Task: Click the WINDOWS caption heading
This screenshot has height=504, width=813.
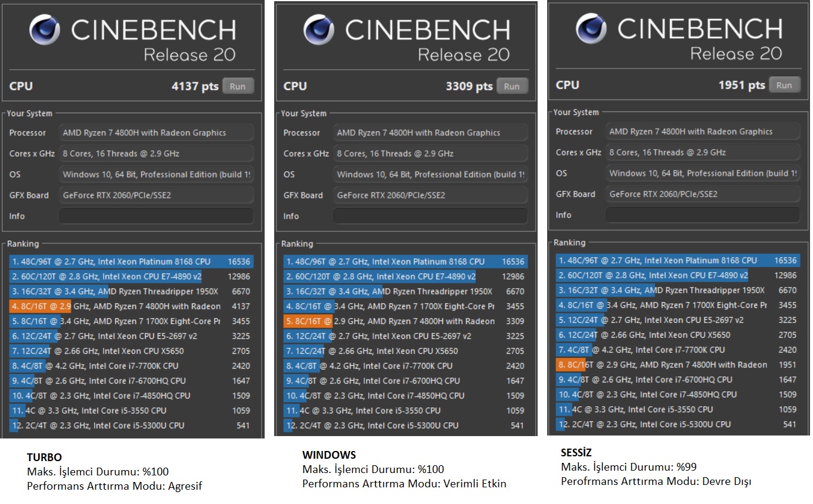Action: point(329,455)
